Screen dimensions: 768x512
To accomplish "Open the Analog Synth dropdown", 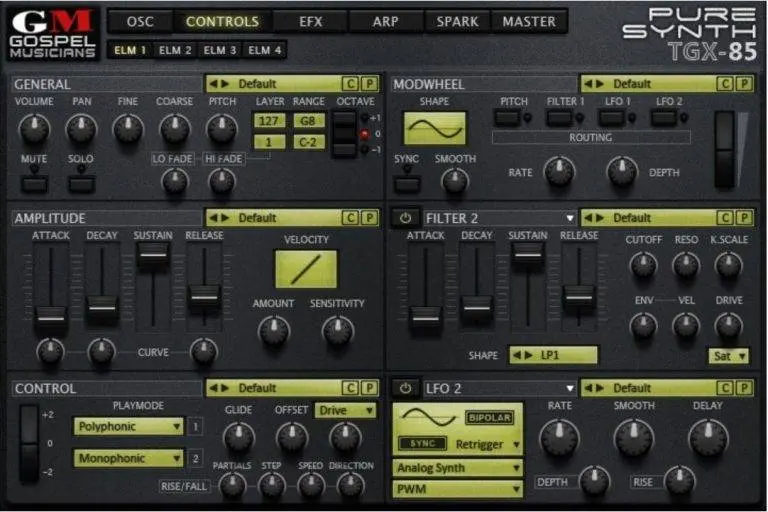I will pyautogui.click(x=457, y=468).
